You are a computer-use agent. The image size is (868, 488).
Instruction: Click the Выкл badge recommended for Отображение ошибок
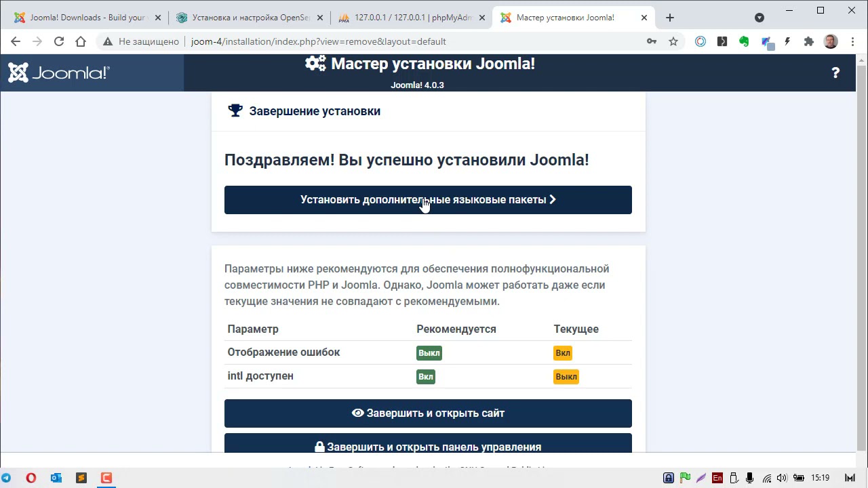[429, 353]
